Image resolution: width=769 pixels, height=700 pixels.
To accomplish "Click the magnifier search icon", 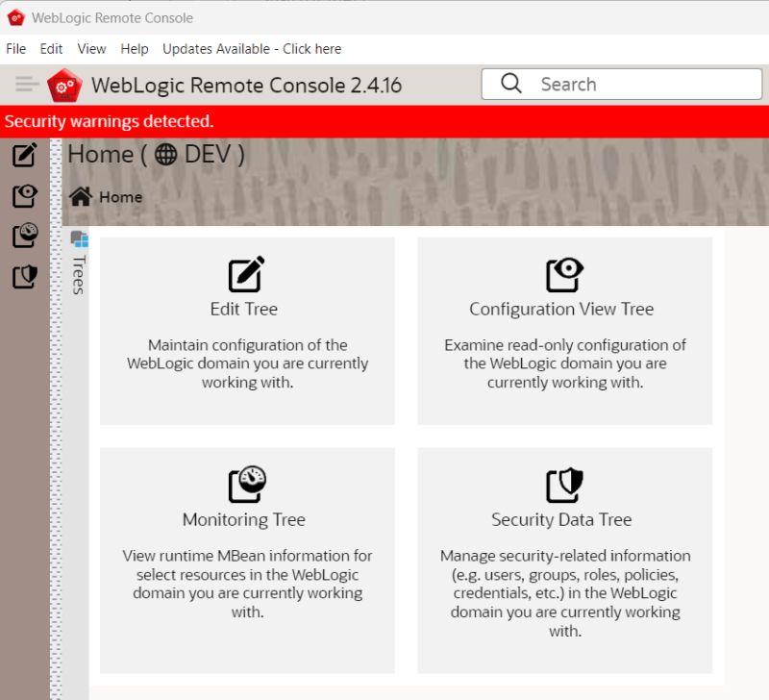I will tap(510, 84).
